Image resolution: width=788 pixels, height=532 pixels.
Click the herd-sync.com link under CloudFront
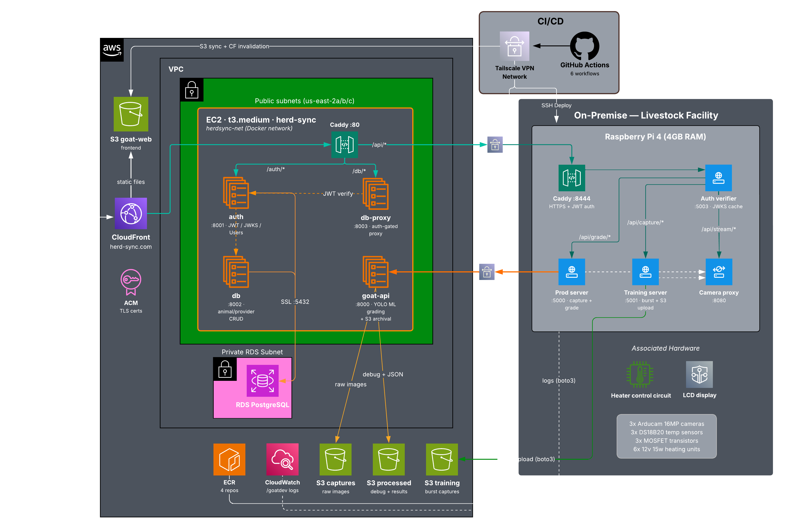(x=131, y=247)
